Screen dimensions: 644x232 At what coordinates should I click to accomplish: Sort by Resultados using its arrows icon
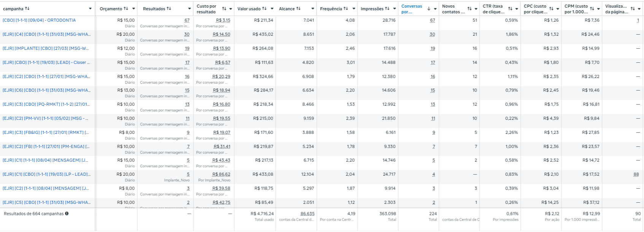click(x=169, y=8)
